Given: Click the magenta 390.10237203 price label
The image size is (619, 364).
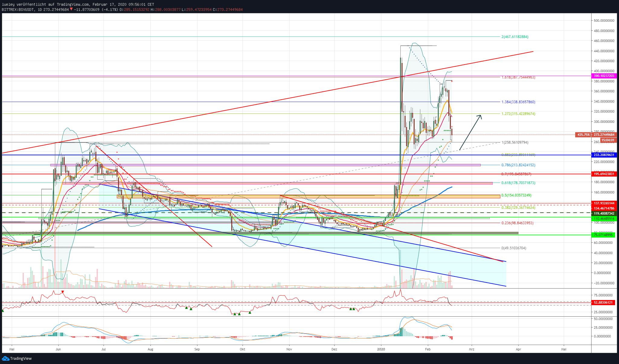Looking at the screenshot, I should coord(603,76).
